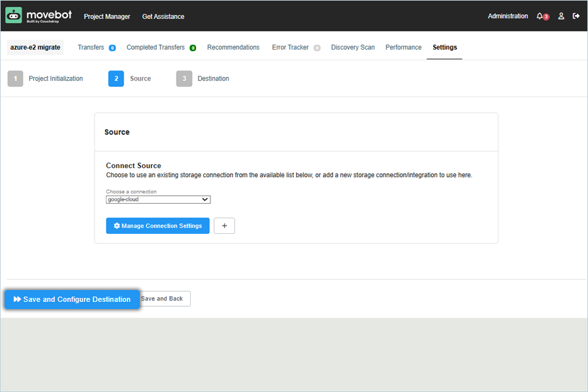Click the plus button to add connection
This screenshot has width=588, height=392.
point(224,226)
